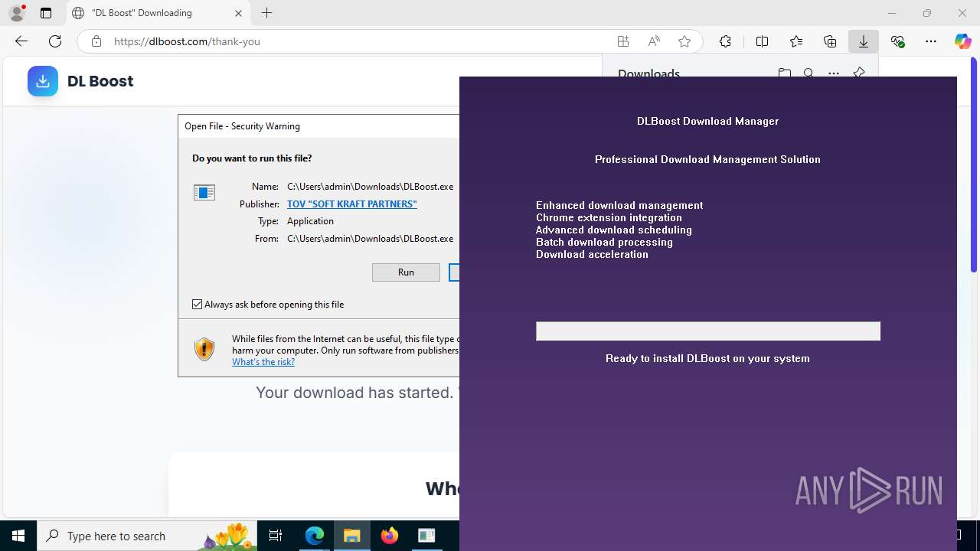980x551 pixels.
Task: Click the Edge profile avatar icon
Action: [x=17, y=13]
